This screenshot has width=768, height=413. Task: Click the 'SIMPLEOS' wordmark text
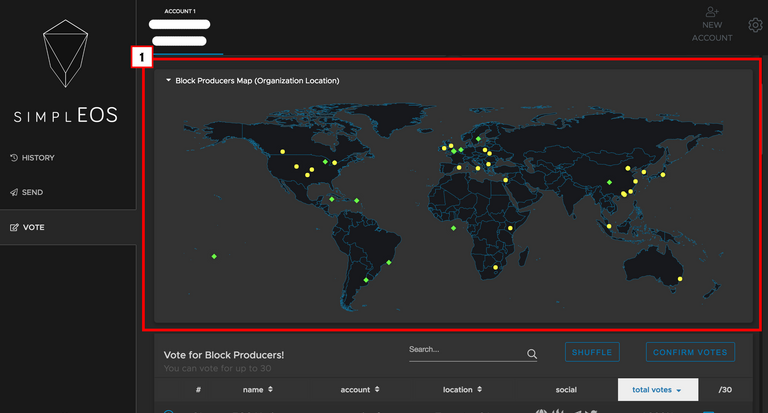click(x=66, y=115)
